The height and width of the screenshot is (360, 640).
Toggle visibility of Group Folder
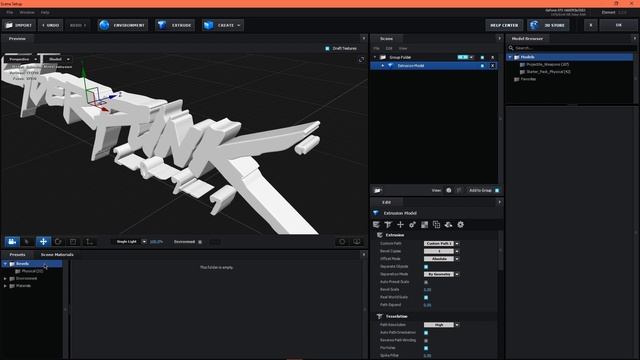pyautogui.click(x=482, y=58)
